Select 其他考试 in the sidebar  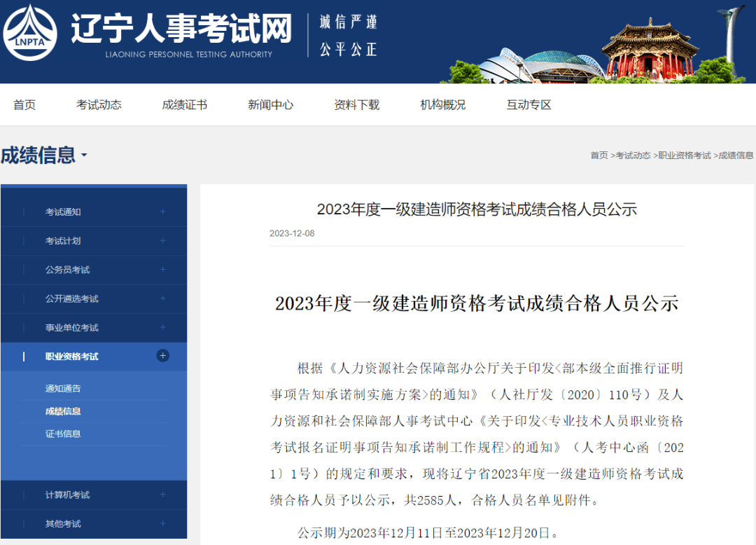tap(63, 524)
